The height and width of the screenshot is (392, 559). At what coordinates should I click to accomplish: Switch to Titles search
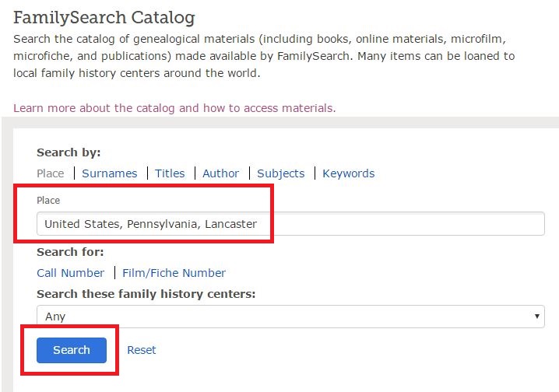pos(170,173)
